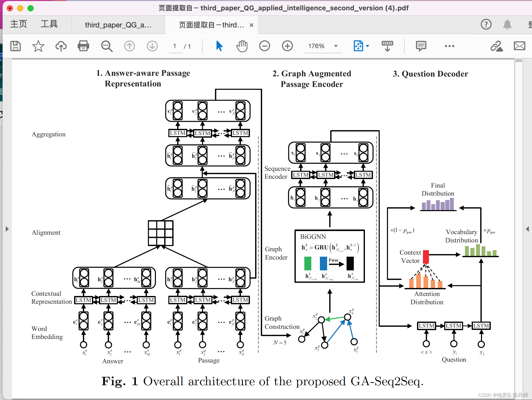The image size is (532, 400).
Task: Open the more options ellipsis menu
Action: (449, 46)
